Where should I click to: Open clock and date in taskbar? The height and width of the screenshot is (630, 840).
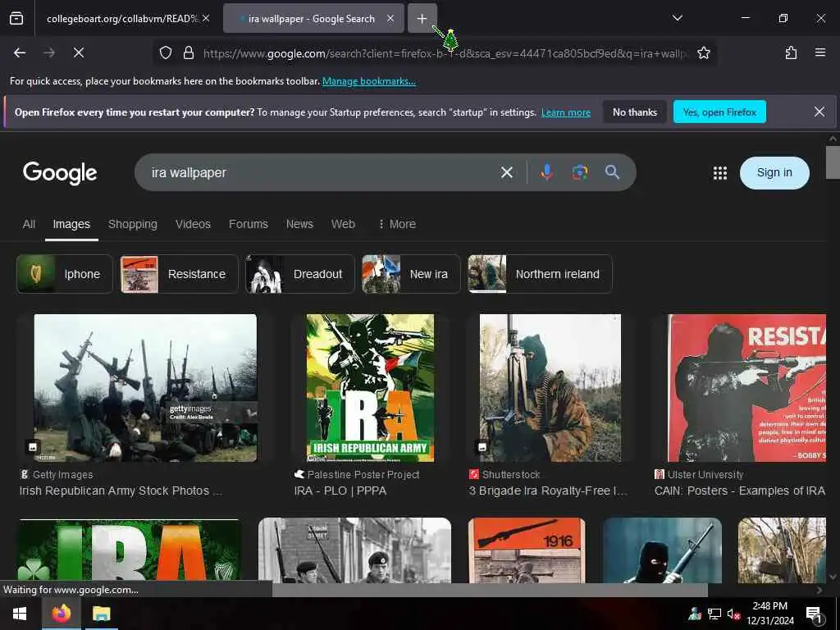[769, 614]
